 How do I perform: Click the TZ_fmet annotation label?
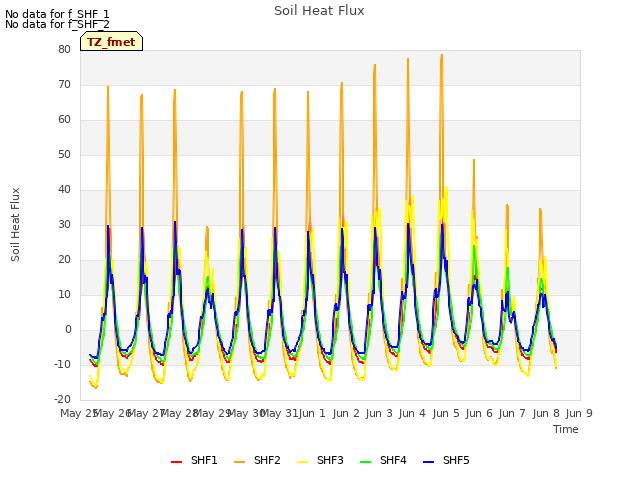[x=111, y=42]
